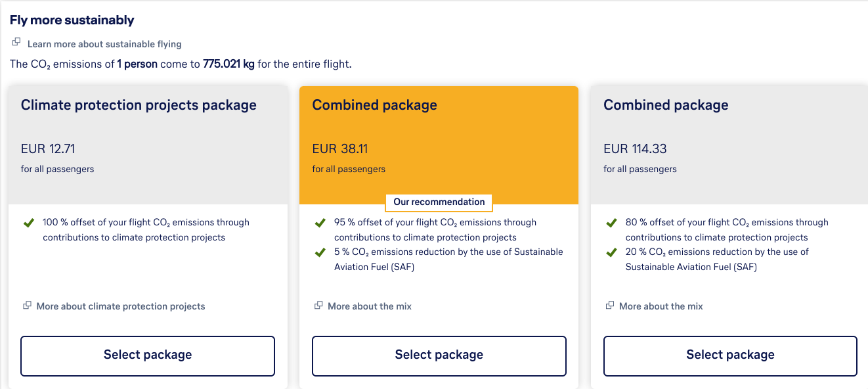
Task: Click the EUR 114.33 price text
Action: pyautogui.click(x=635, y=149)
